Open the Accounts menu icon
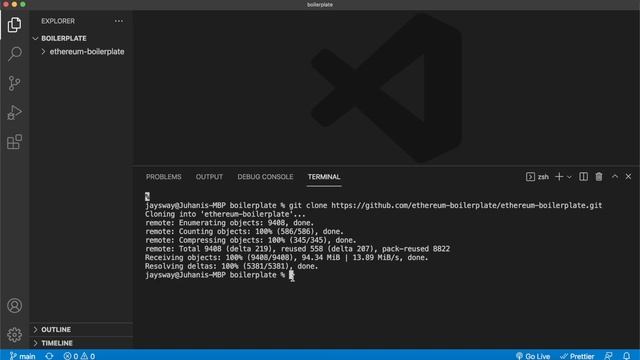This screenshot has height=360, width=640. click(14, 306)
